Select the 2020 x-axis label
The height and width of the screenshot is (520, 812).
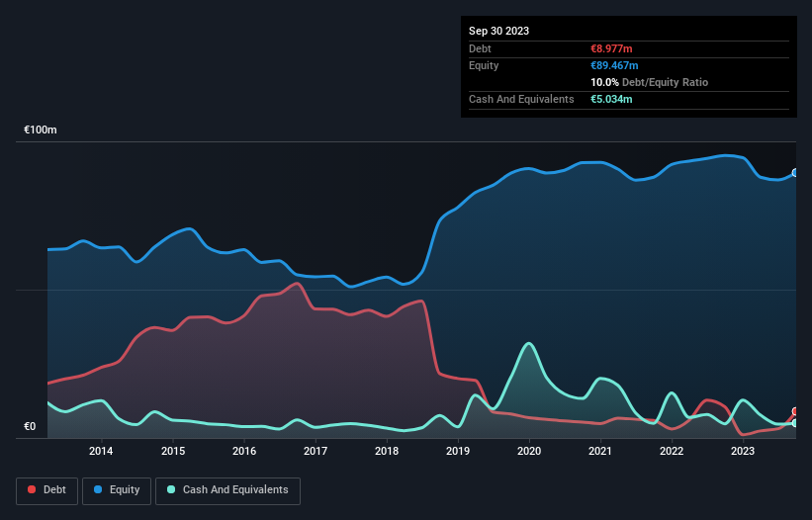click(529, 451)
